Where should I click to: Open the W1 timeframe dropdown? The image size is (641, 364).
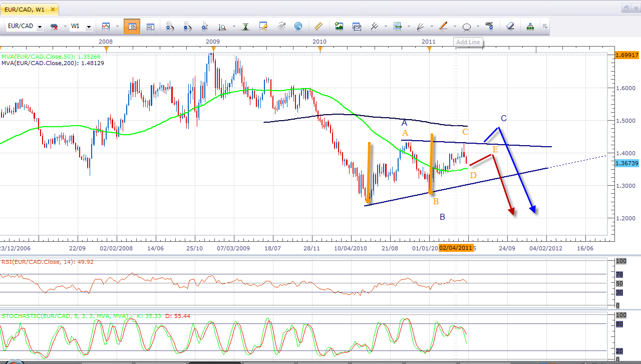pos(89,27)
